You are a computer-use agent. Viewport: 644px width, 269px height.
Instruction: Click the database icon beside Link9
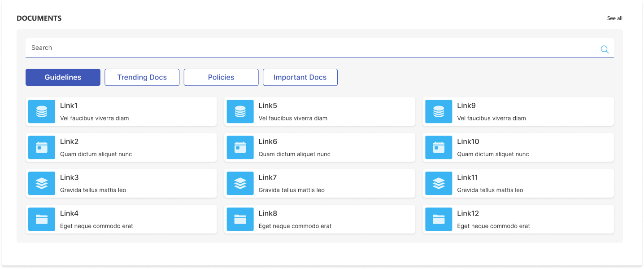tap(438, 111)
